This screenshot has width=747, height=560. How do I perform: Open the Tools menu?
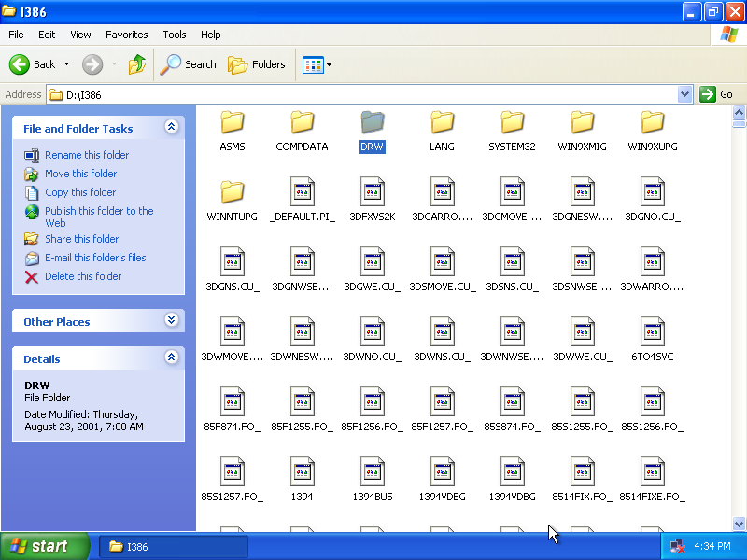coord(175,35)
